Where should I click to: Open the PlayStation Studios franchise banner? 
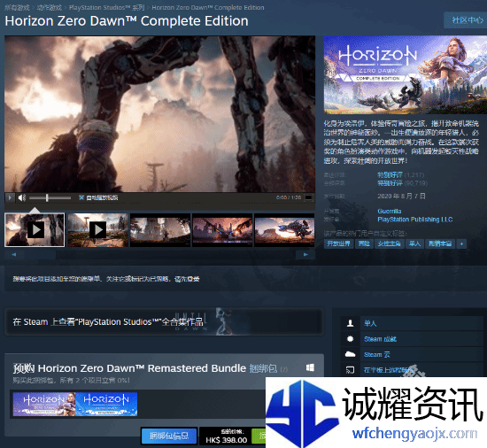[x=165, y=322]
